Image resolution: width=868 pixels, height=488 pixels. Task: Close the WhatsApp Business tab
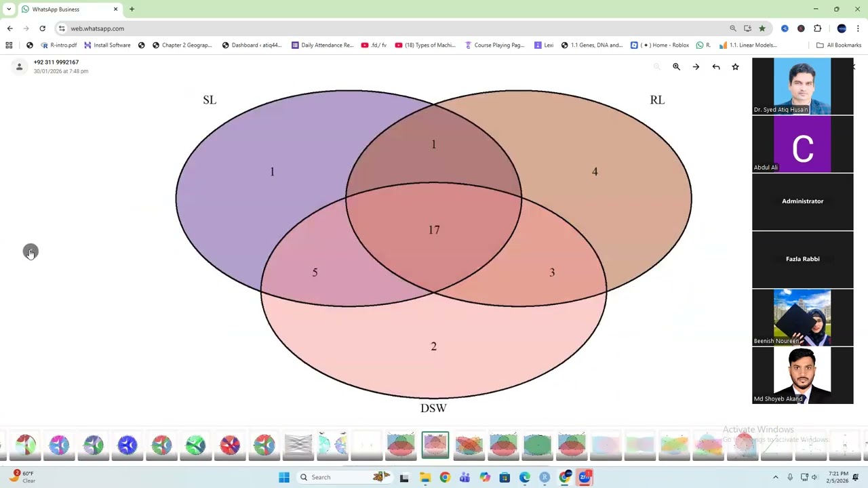click(x=115, y=9)
